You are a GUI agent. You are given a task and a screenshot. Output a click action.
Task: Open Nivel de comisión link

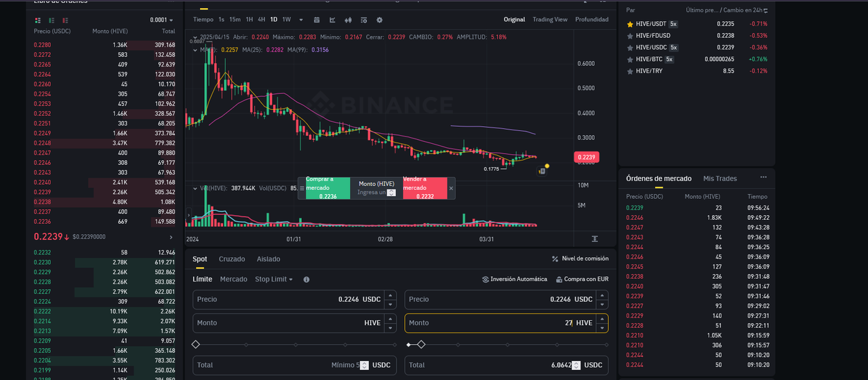pyautogui.click(x=580, y=259)
